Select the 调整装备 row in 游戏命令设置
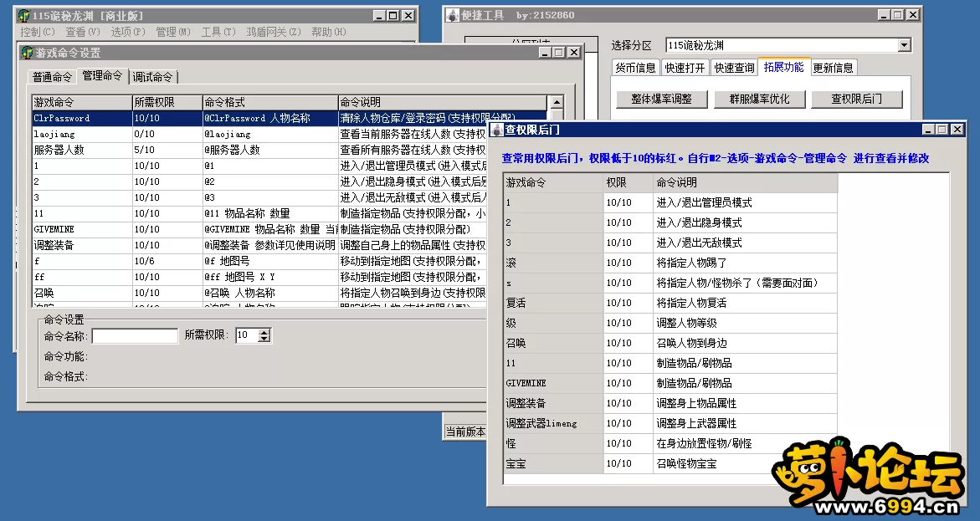The height and width of the screenshot is (521, 980). coord(259,246)
